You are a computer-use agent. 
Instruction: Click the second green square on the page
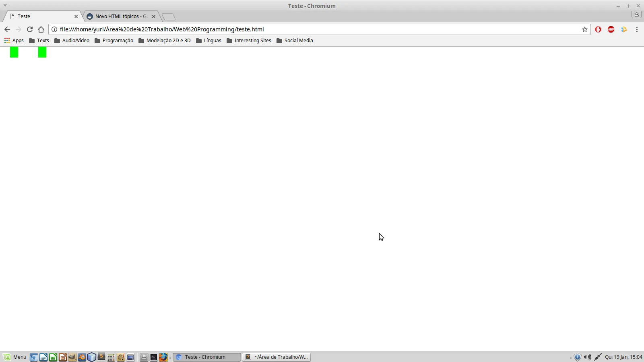pyautogui.click(x=42, y=52)
